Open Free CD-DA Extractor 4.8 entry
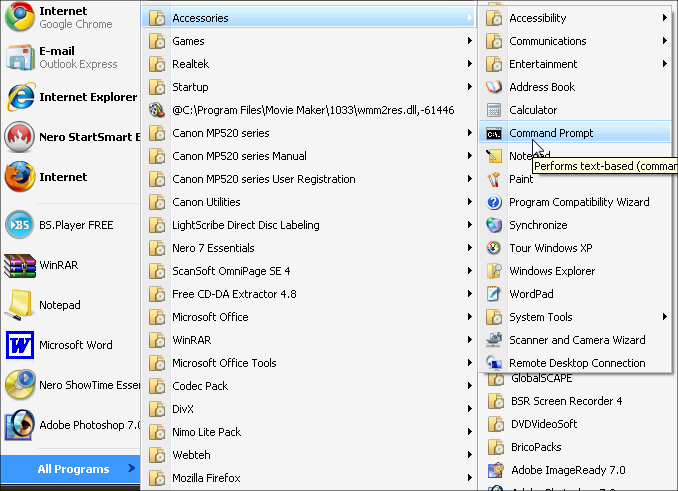Image resolution: width=678 pixels, height=491 pixels. (309, 294)
